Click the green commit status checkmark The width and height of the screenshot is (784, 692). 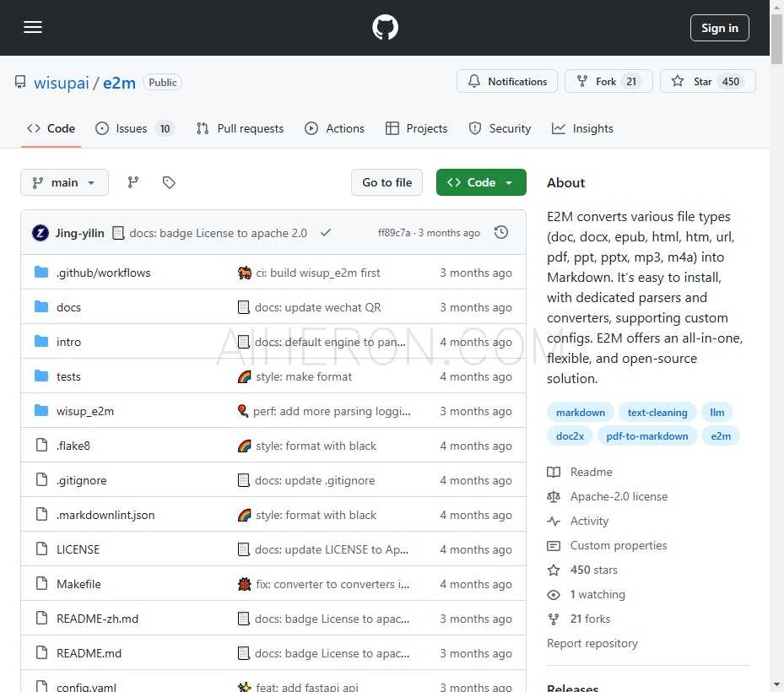(326, 232)
